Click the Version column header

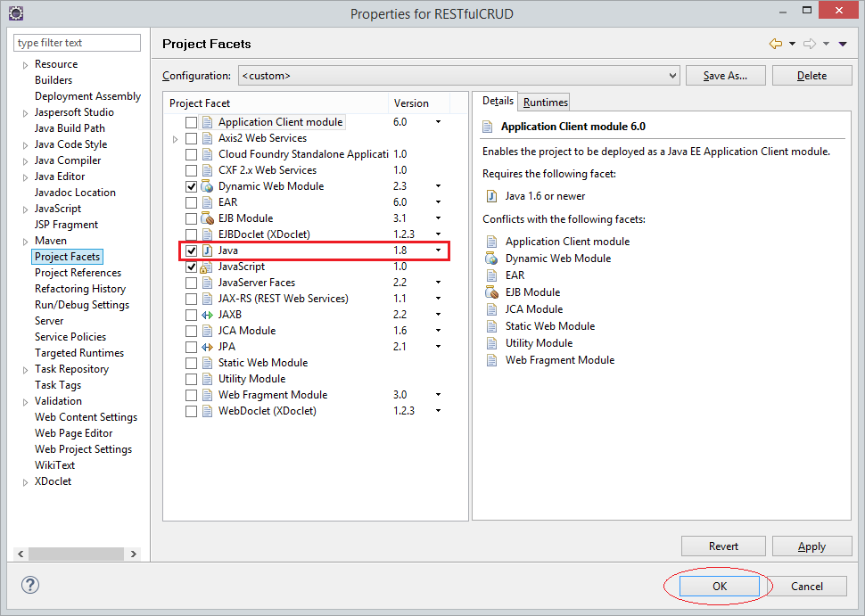(x=419, y=103)
